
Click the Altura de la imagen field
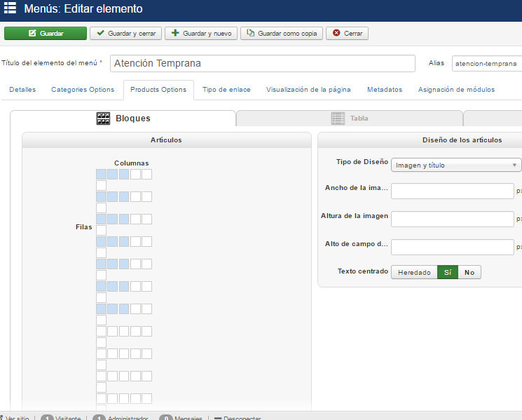pos(453,219)
